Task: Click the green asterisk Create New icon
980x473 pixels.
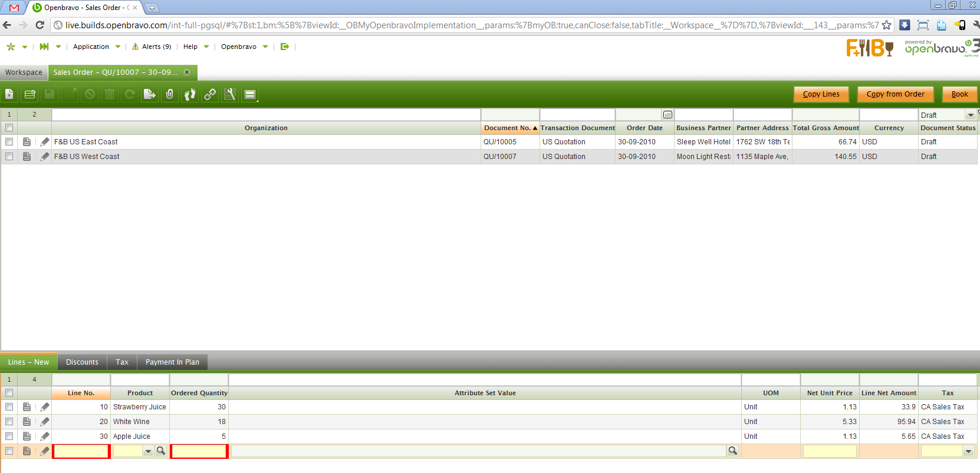Action: [x=11, y=47]
